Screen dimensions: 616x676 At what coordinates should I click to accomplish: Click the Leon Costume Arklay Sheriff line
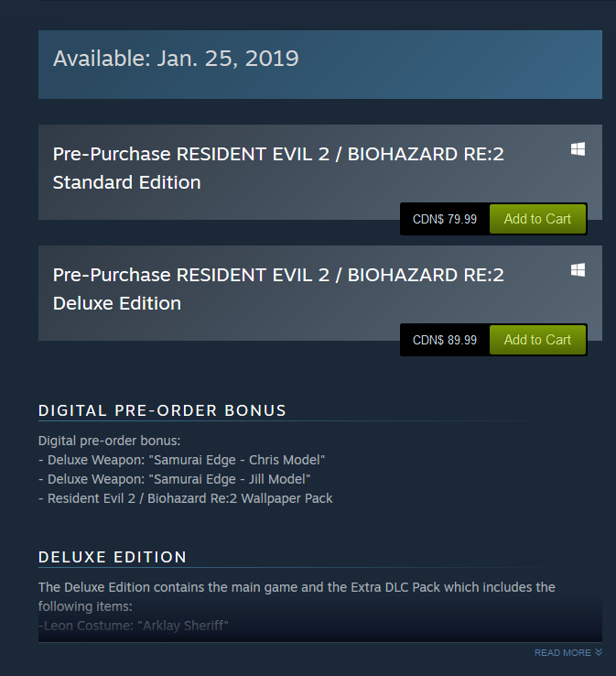[133, 626]
